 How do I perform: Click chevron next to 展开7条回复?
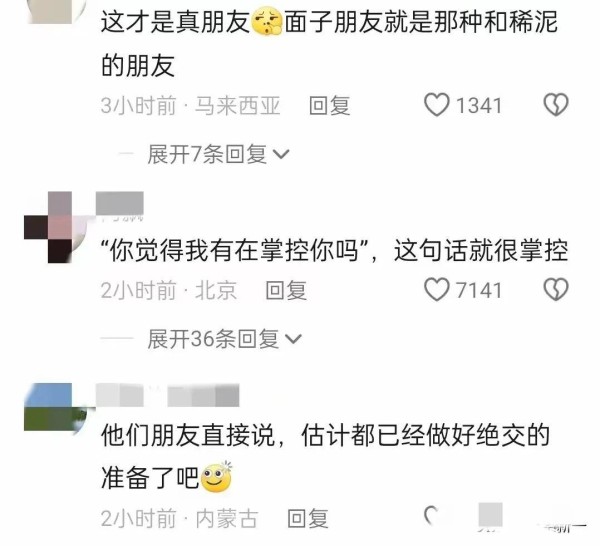[x=281, y=155]
